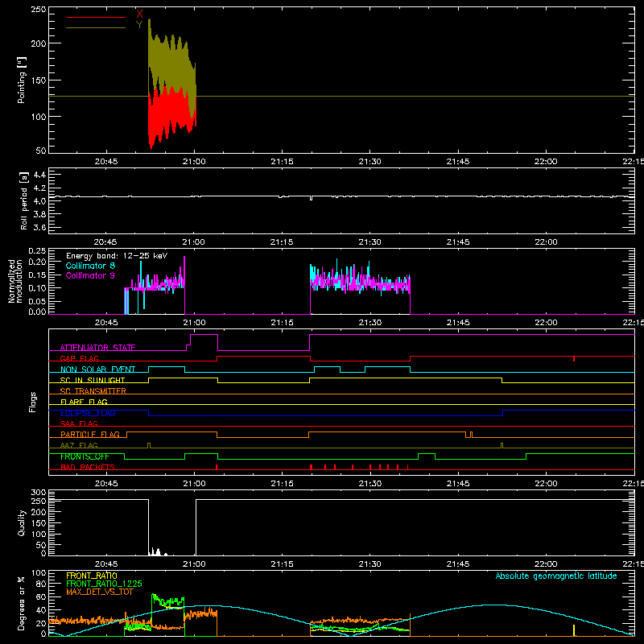The width and height of the screenshot is (644, 644).
Task: Click 21:30 time label under Roll period plot
Action: (x=369, y=242)
